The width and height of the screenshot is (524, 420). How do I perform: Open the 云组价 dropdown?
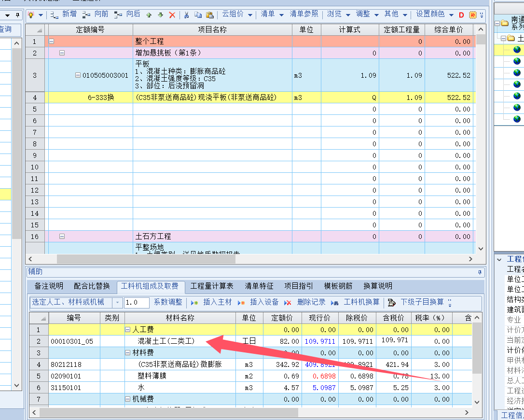pyautogui.click(x=250, y=14)
